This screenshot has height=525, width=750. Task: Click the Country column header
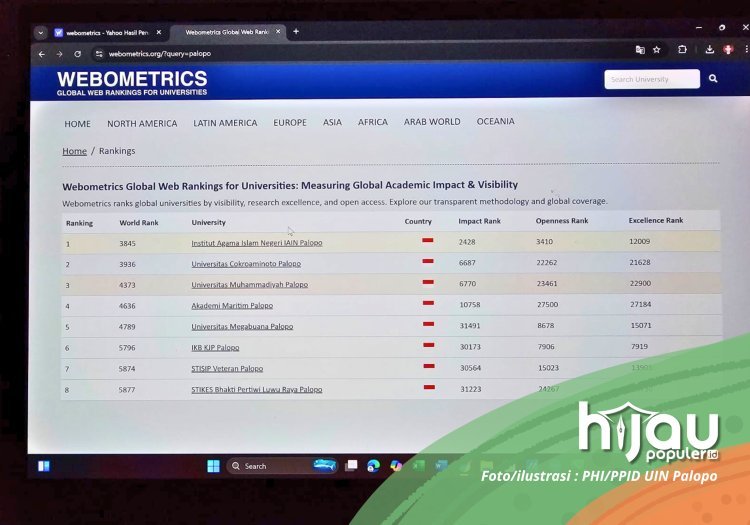tap(418, 222)
